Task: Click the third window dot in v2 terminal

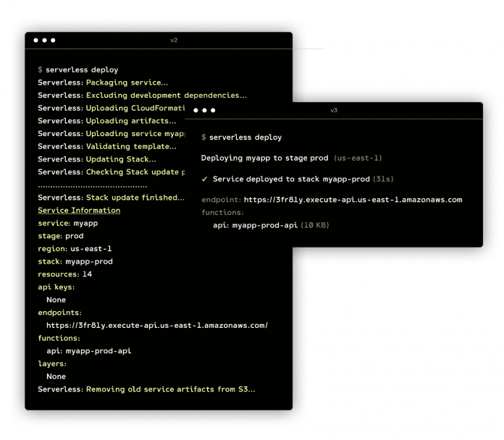Action: coord(52,41)
